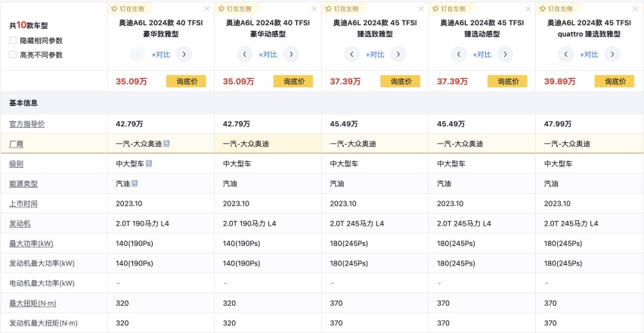Viewport: 644px width, 333px height.
Task: Click 询底价 for first 35.09万 model
Action: click(x=186, y=82)
